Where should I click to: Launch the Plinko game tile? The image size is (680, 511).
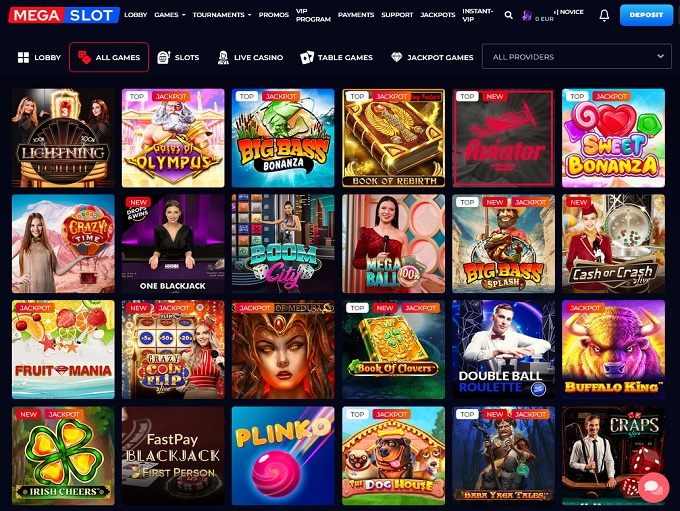pyautogui.click(x=283, y=455)
